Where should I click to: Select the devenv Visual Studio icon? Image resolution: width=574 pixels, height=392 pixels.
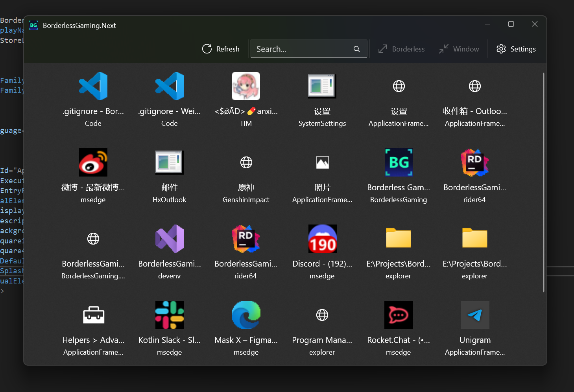click(170, 239)
